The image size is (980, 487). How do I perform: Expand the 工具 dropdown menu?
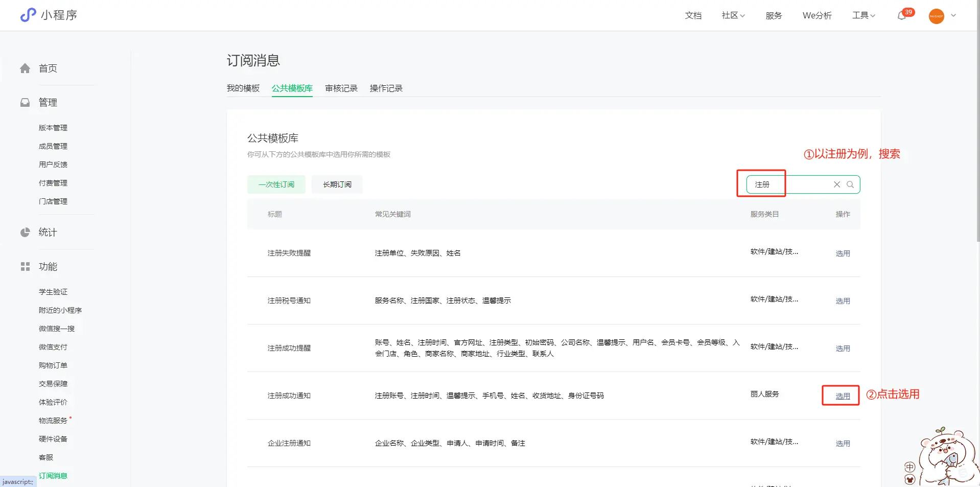click(864, 15)
